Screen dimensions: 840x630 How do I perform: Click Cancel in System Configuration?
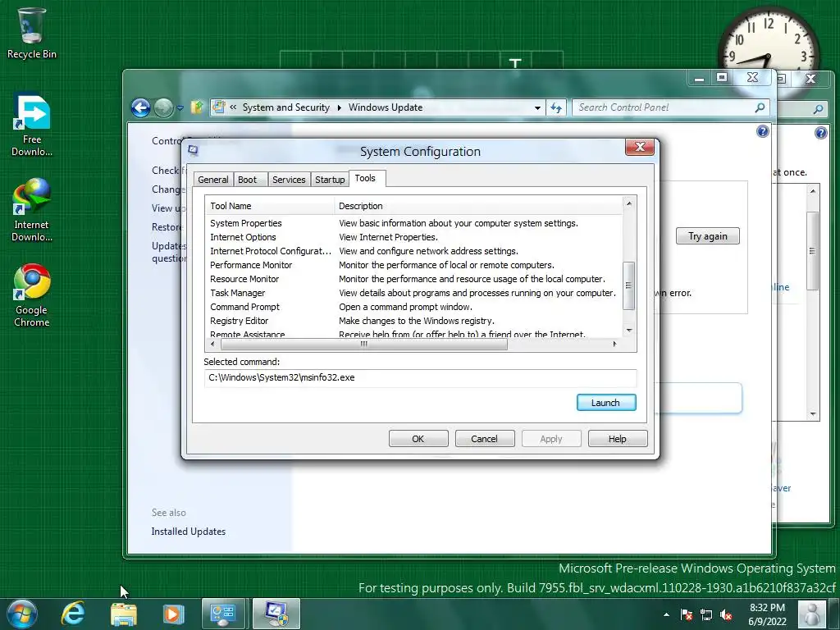(x=484, y=439)
